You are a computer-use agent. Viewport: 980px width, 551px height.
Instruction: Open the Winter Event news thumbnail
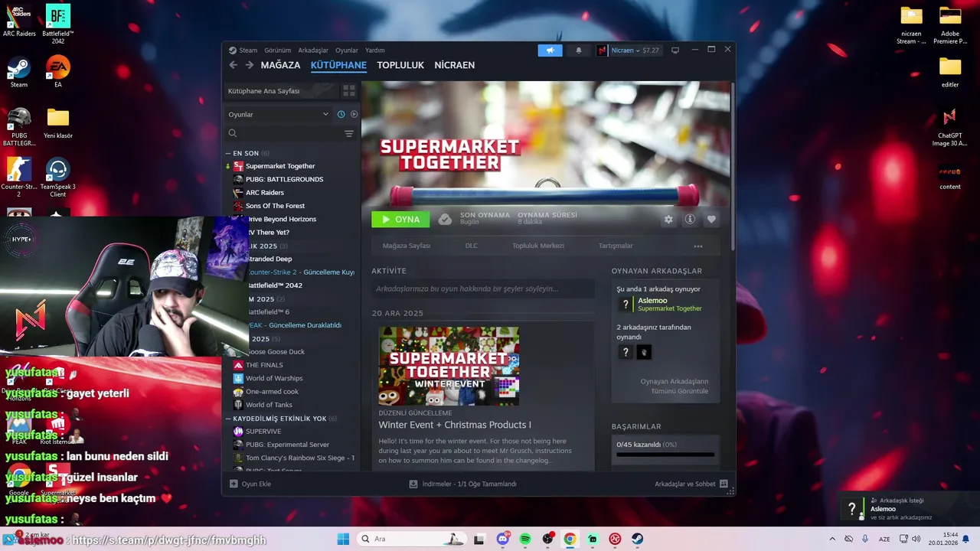pyautogui.click(x=449, y=366)
